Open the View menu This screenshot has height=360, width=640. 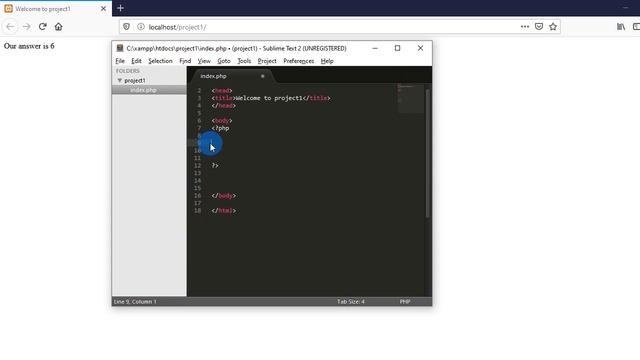point(204,61)
